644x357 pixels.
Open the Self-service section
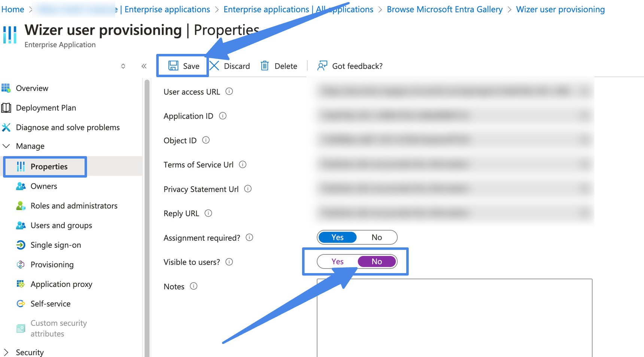(x=50, y=303)
